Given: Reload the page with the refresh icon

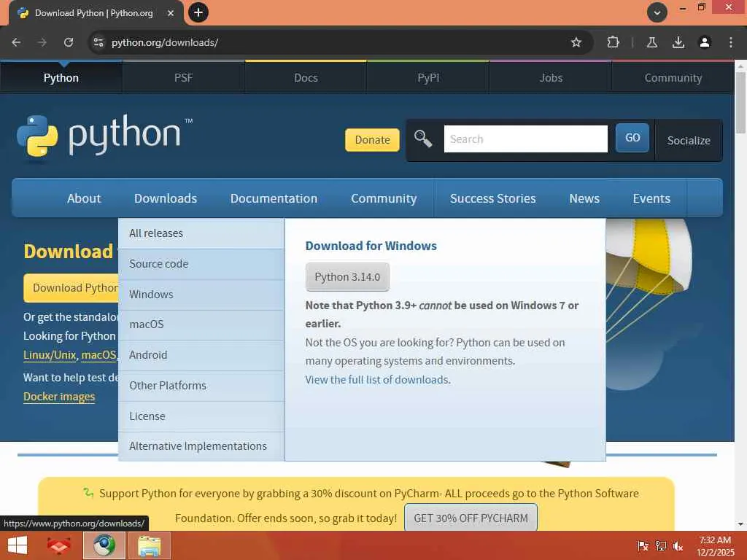Looking at the screenshot, I should pos(69,42).
